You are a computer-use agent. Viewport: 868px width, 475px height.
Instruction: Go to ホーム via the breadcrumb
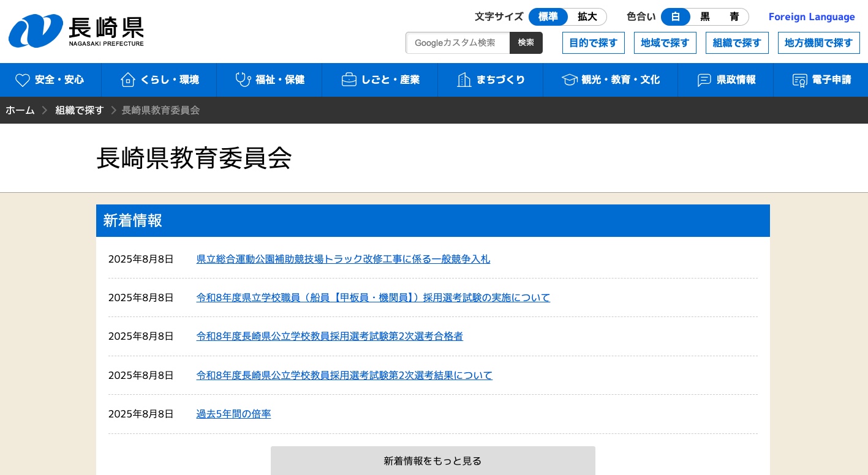[20, 110]
